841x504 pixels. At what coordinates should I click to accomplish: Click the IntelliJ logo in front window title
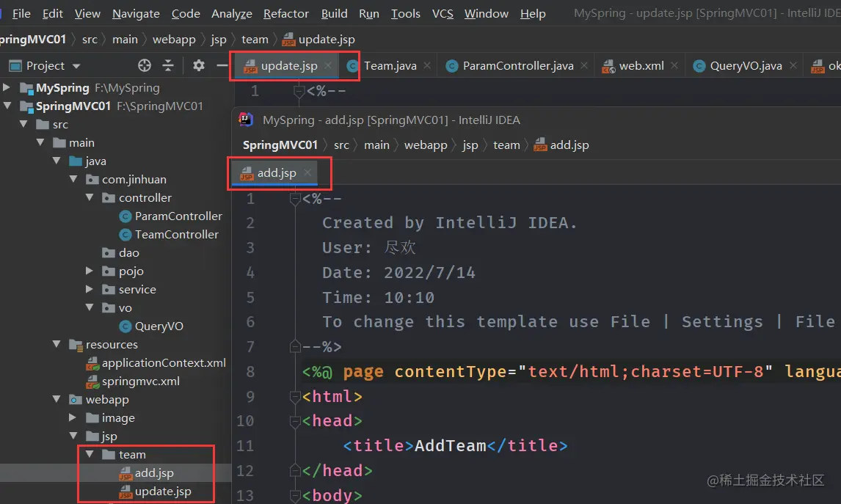click(246, 119)
